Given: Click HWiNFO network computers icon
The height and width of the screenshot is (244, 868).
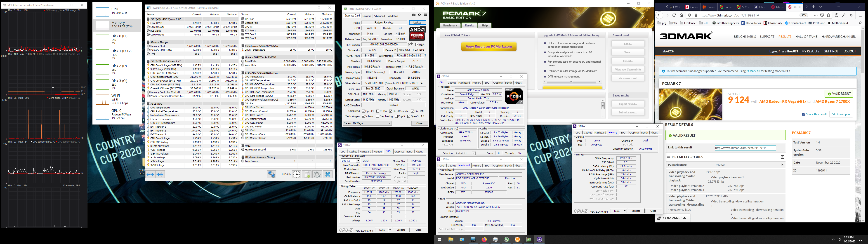Looking at the screenshot, I should click(271, 174).
